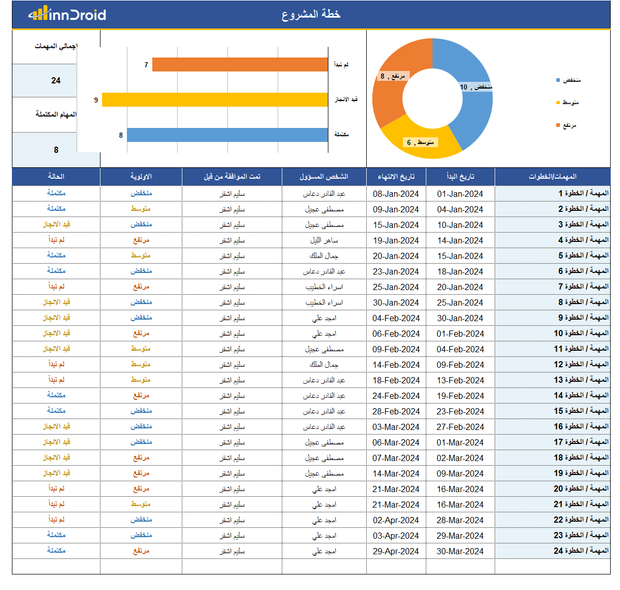This screenshot has width=620, height=590.
Task: Click the cell "المهمة / الخطوة 10"
Action: click(x=553, y=333)
